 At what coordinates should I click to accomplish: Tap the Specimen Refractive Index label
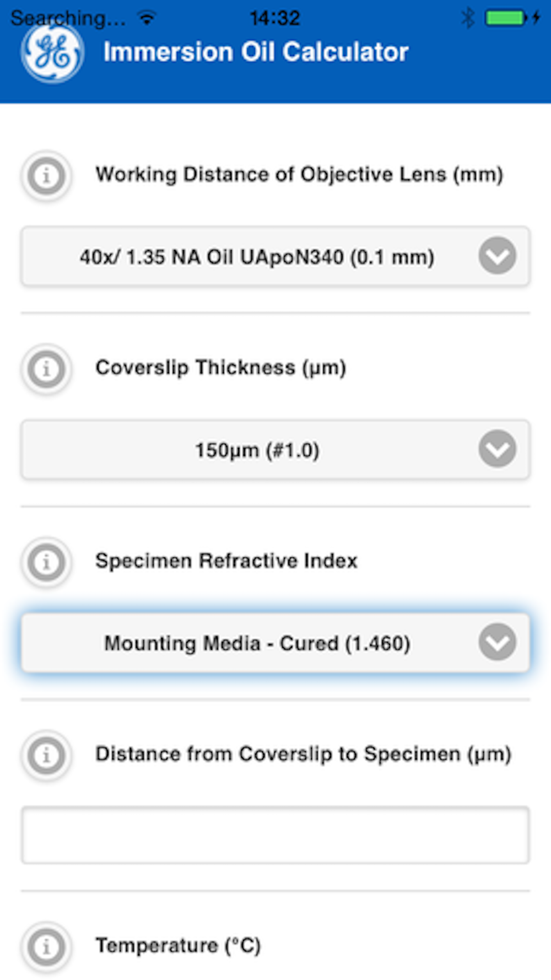pos(226,561)
